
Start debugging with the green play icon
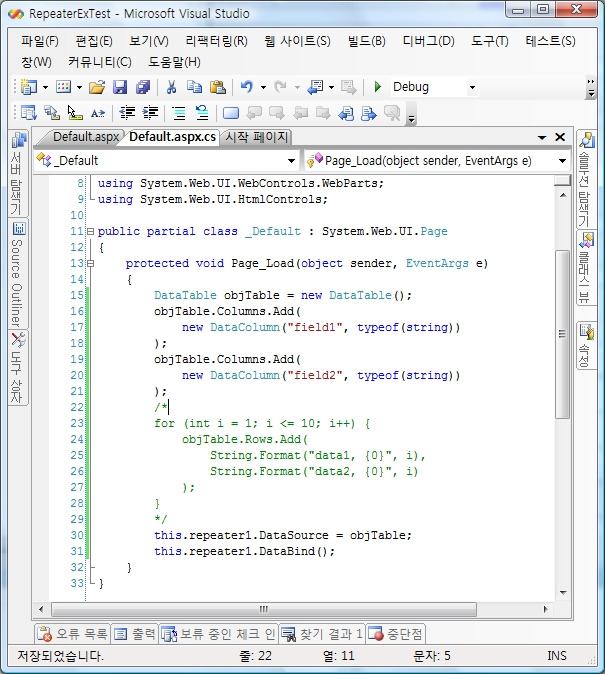pos(378,87)
